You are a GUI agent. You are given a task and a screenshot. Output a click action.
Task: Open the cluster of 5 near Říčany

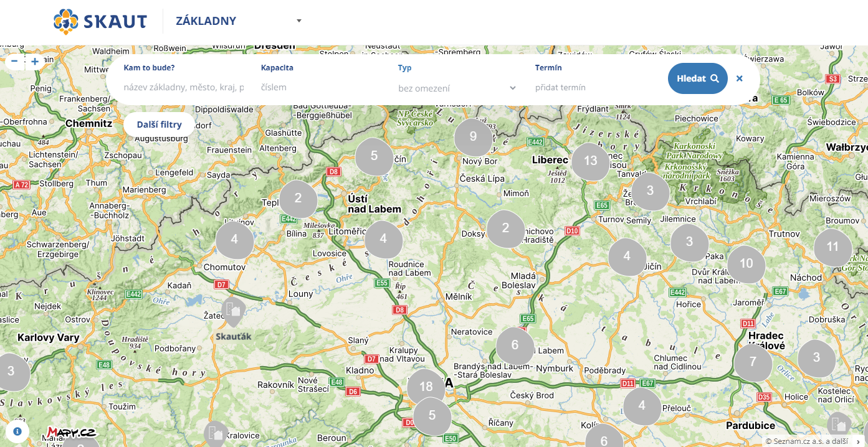[432, 416]
